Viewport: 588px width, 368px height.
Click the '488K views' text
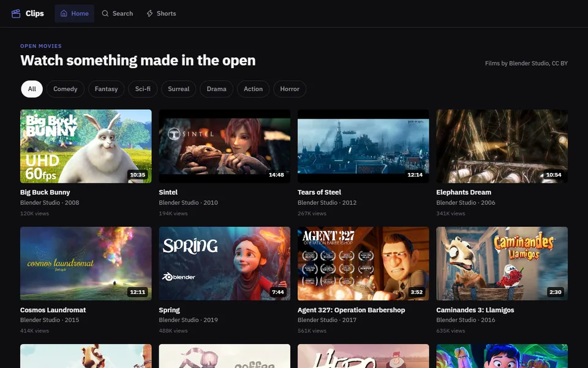pyautogui.click(x=173, y=331)
